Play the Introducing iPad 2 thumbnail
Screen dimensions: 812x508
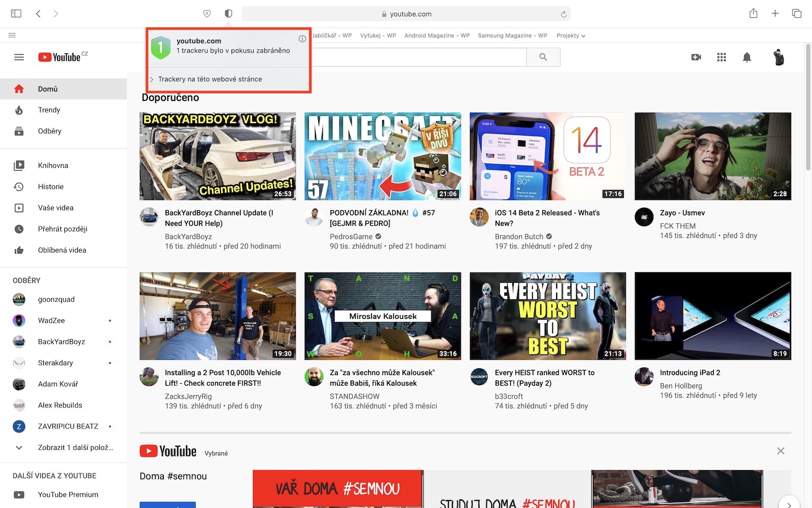pyautogui.click(x=713, y=316)
